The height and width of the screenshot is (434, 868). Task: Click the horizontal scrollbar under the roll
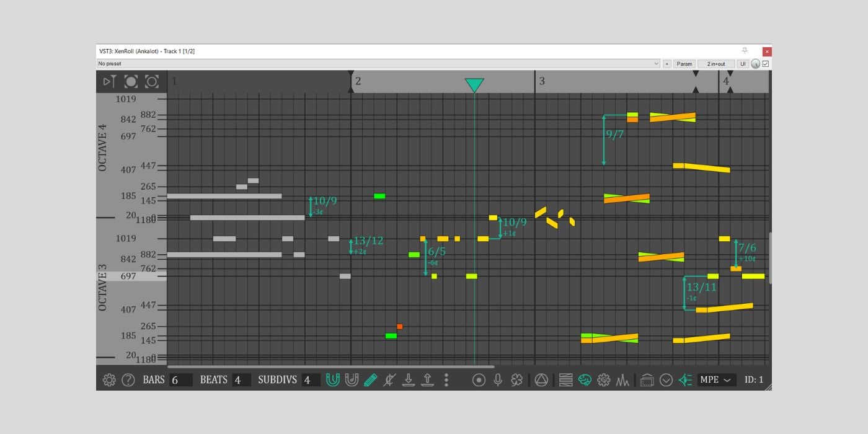(x=331, y=367)
